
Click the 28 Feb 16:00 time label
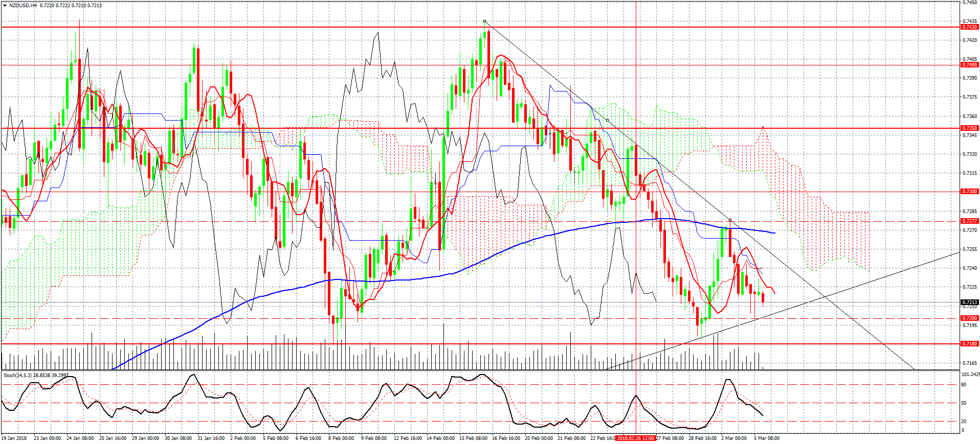(702, 438)
